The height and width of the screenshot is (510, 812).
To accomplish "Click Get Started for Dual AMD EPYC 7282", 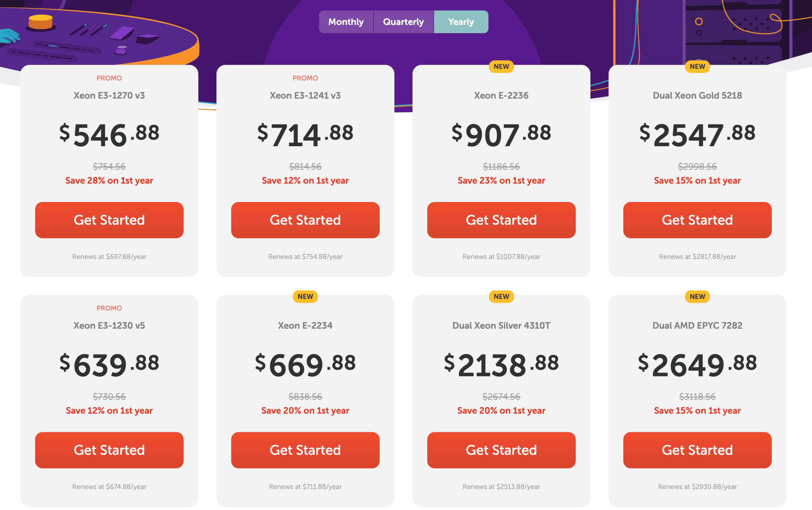I will coord(697,450).
